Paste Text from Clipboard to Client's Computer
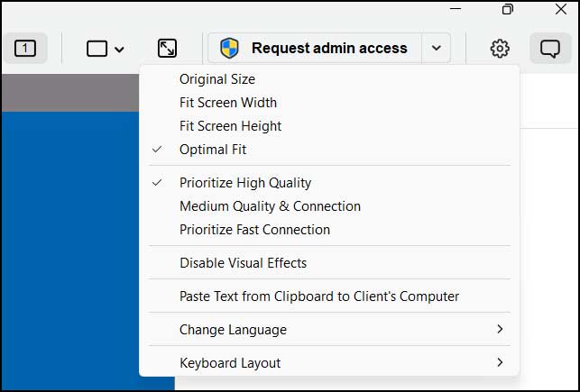Screen dimensions: 580x392 coord(319,296)
